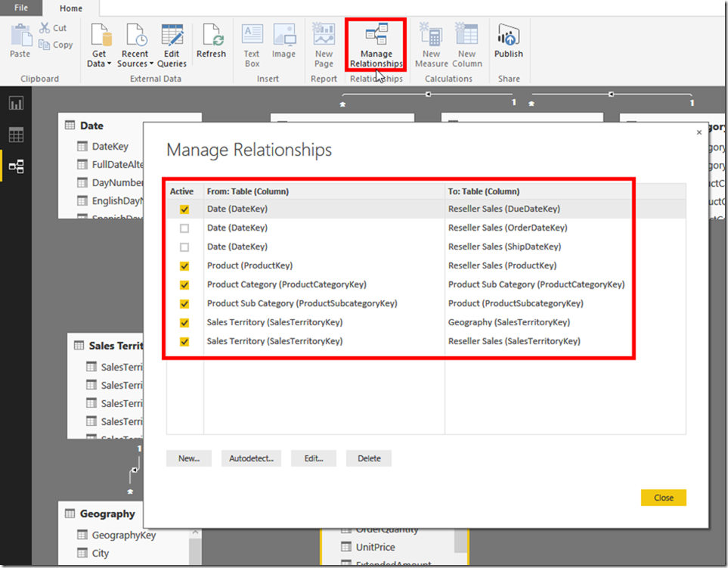Close the Manage Relationships dialog with Close button

click(x=664, y=498)
